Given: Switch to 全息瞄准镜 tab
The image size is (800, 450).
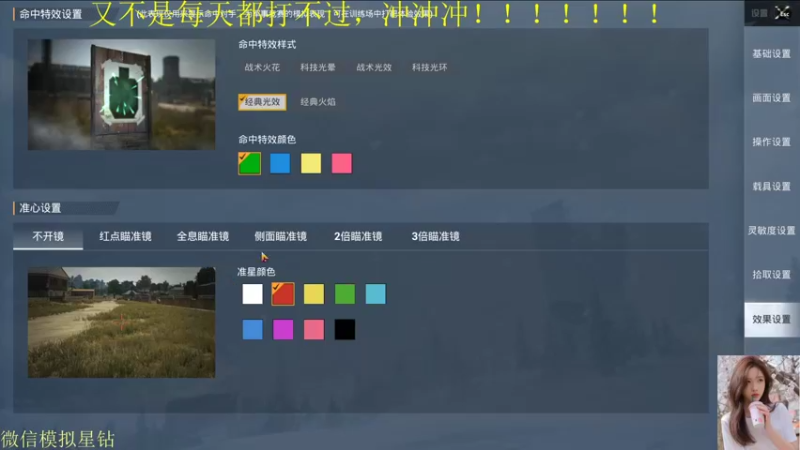Looking at the screenshot, I should tap(203, 236).
